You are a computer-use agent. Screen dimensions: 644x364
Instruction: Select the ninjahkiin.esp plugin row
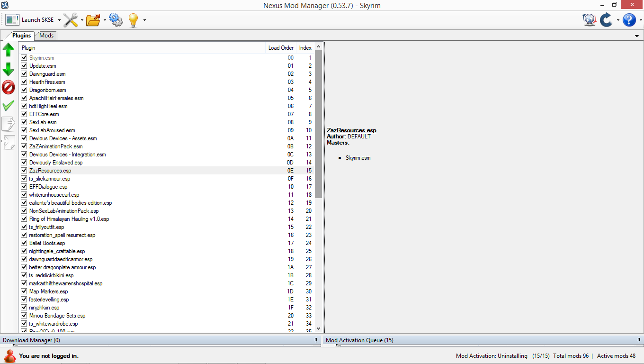167,308
